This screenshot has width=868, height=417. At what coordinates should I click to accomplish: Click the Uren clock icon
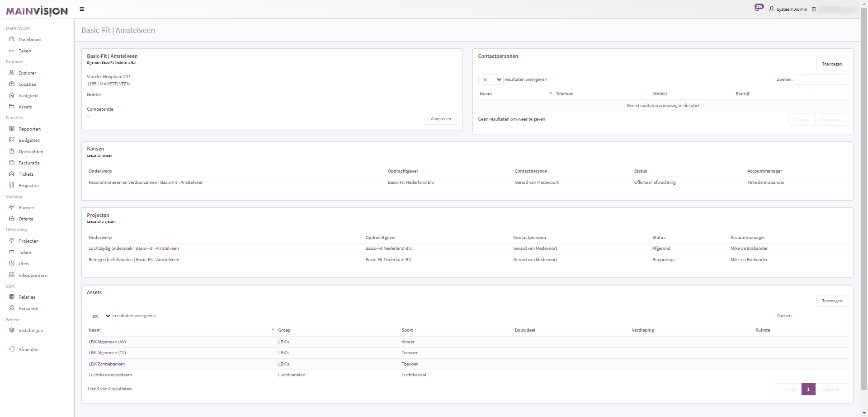coord(12,263)
